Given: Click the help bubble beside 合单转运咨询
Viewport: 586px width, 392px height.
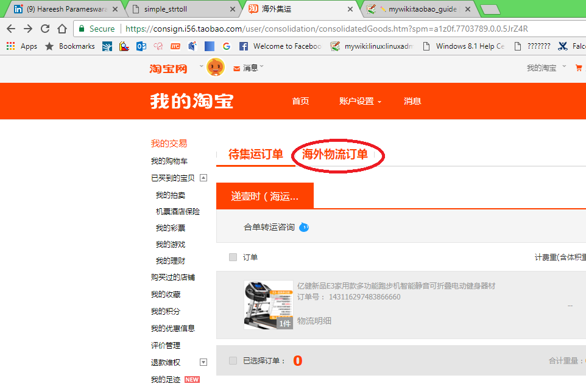Looking at the screenshot, I should (303, 227).
